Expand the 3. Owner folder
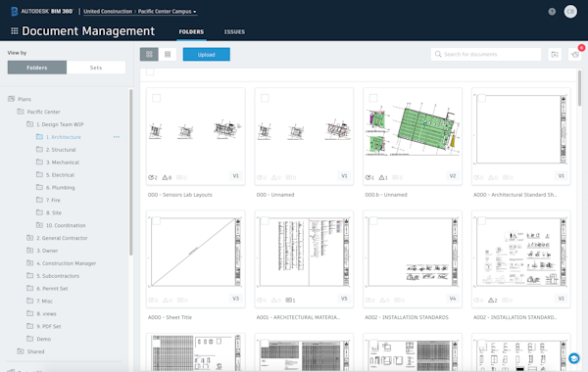The image size is (588, 372). coord(30,251)
